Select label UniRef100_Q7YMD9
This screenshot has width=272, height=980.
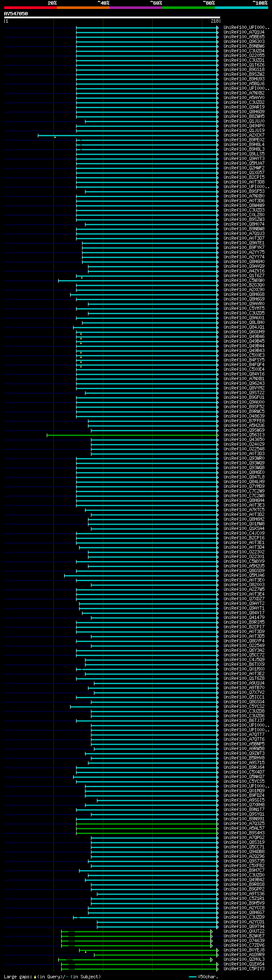click(244, 486)
